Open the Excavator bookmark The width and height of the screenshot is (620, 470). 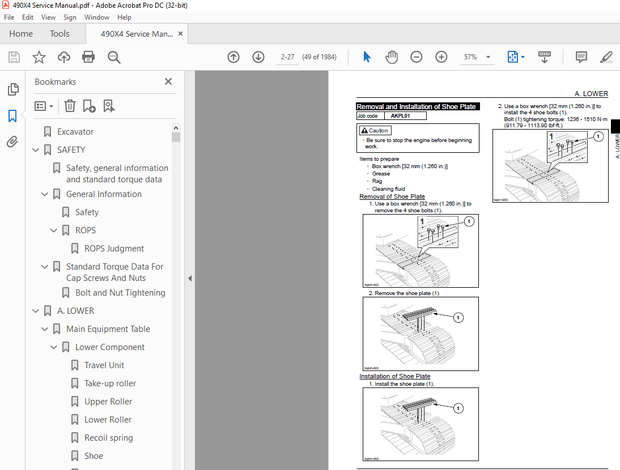(75, 132)
